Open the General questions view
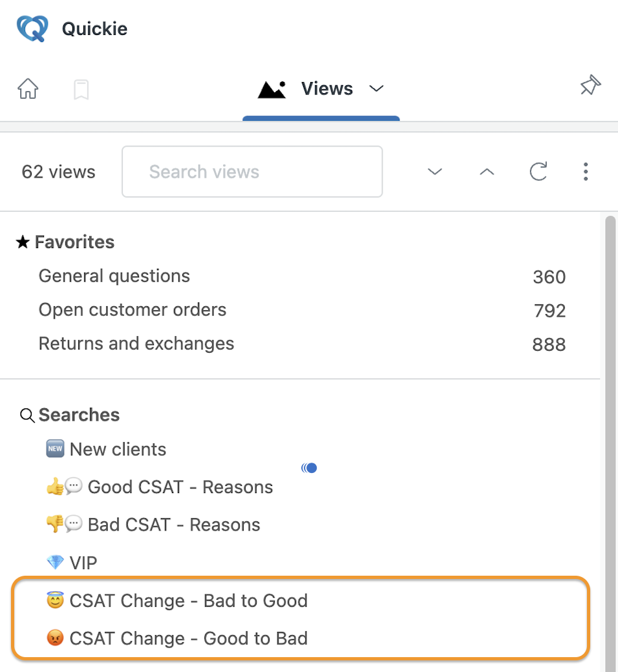This screenshot has height=672, width=618. (302, 277)
